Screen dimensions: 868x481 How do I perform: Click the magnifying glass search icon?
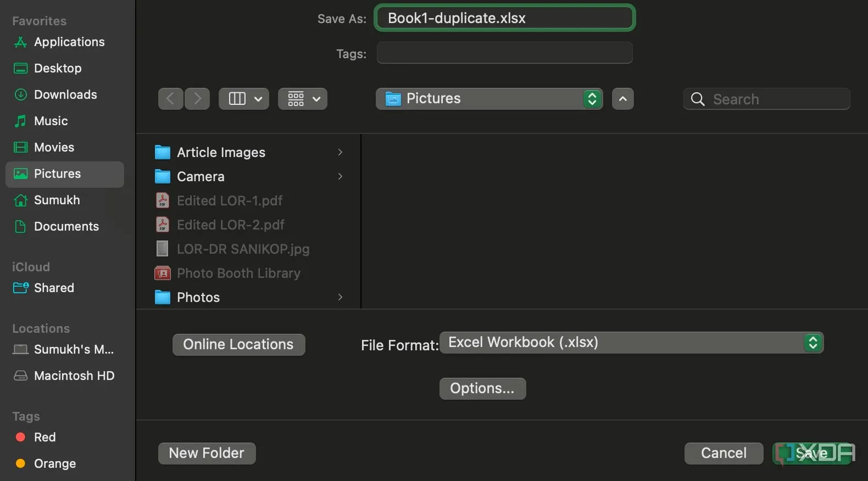pyautogui.click(x=698, y=99)
